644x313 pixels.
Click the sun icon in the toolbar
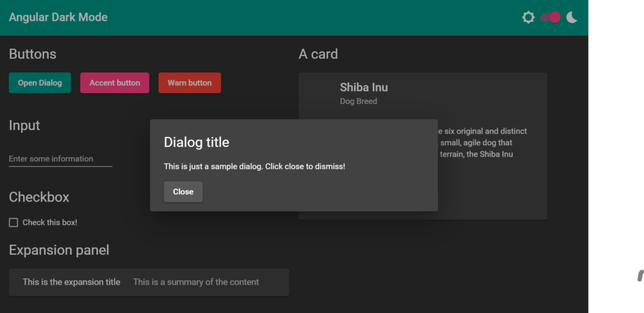[x=528, y=18]
